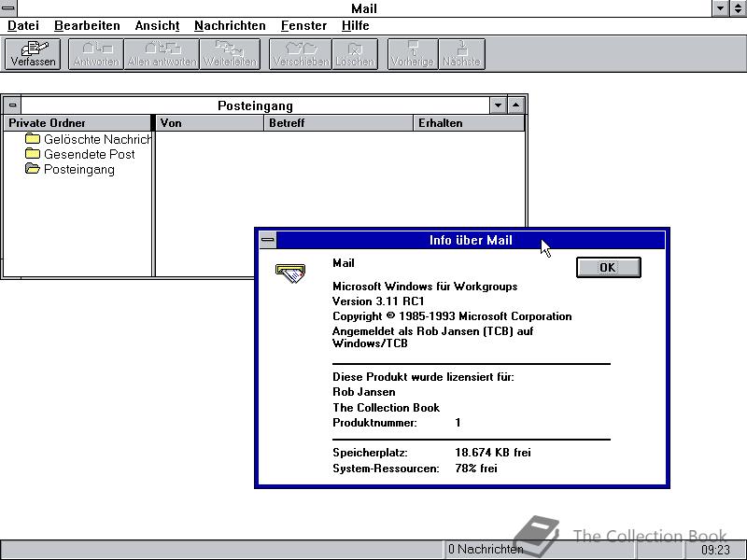Restore the Mail application window size
The height and width of the screenshot is (560, 747).
(x=738, y=8)
